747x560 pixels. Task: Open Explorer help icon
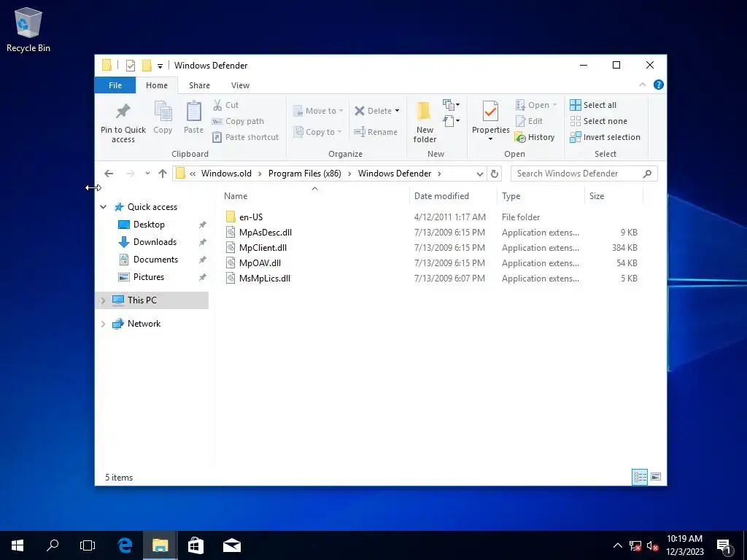tap(659, 85)
